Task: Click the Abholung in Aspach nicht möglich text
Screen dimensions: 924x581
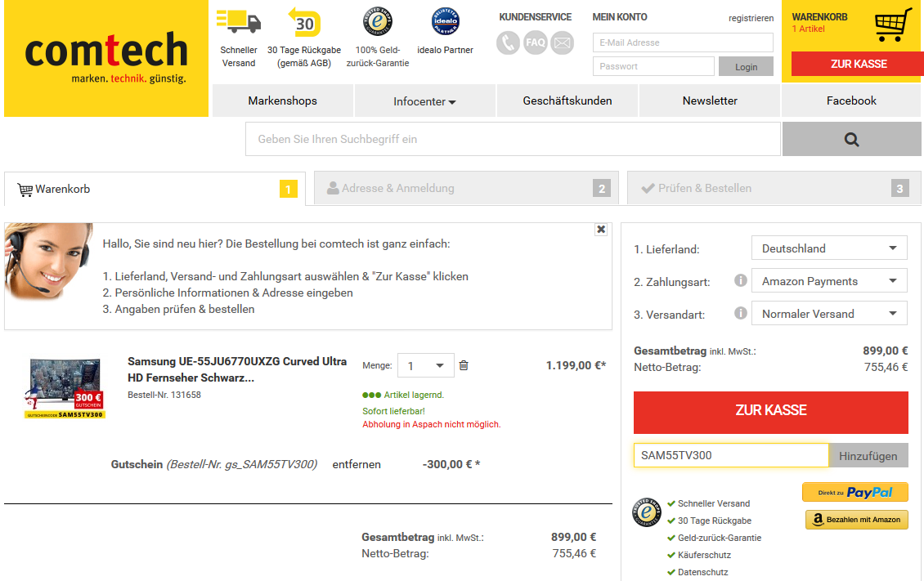Action: (432, 424)
